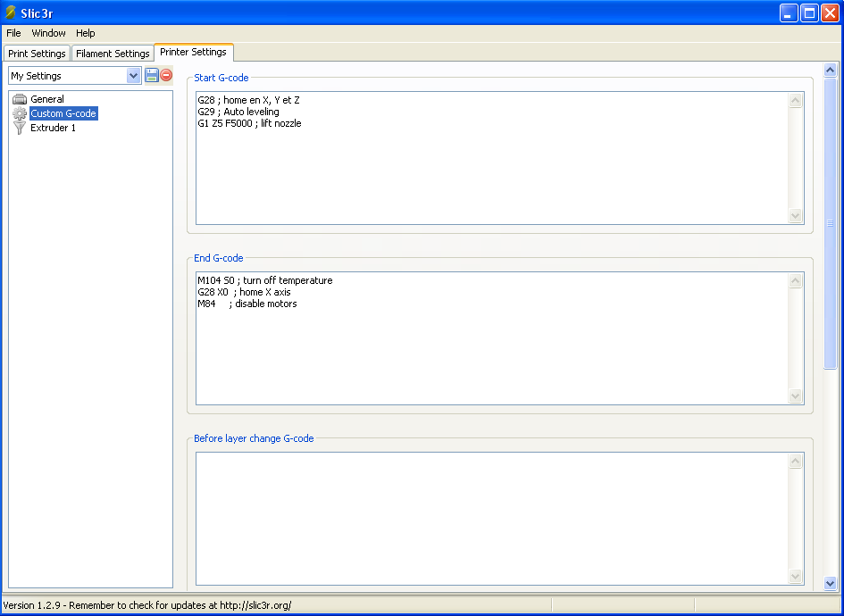Open the File menu
Screen dimensions: 844x616
pyautogui.click(x=13, y=33)
